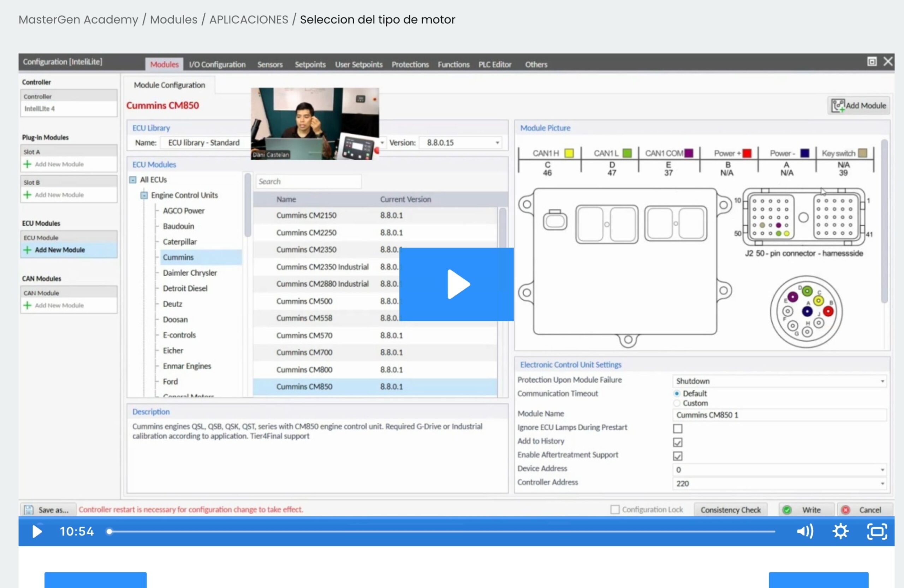
Task: Click the Module Name input field
Action: point(779,415)
